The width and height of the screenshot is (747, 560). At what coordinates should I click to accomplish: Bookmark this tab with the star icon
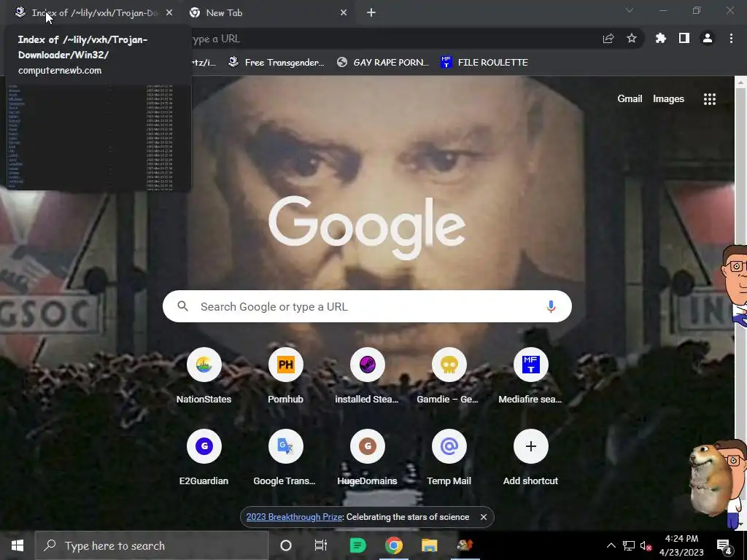point(631,39)
